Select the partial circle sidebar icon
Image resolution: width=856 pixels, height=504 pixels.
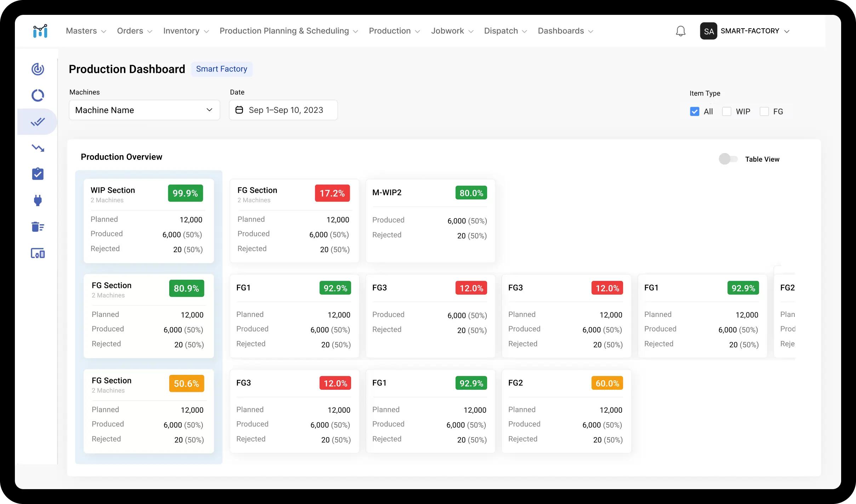click(x=38, y=95)
